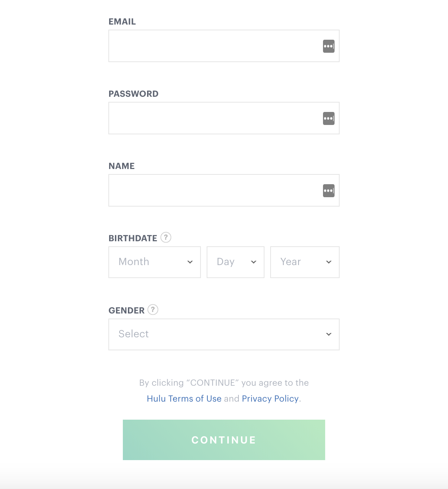Open the Privacy Policy link
The height and width of the screenshot is (489, 448).
(x=270, y=398)
